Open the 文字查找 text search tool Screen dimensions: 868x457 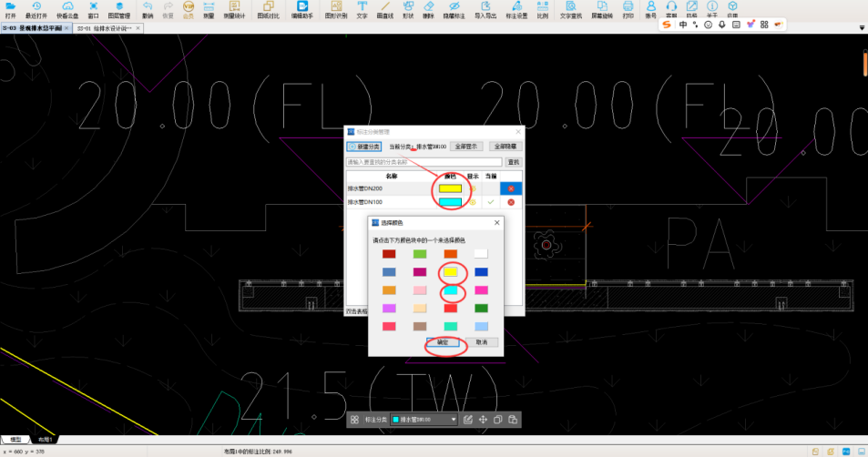570,10
